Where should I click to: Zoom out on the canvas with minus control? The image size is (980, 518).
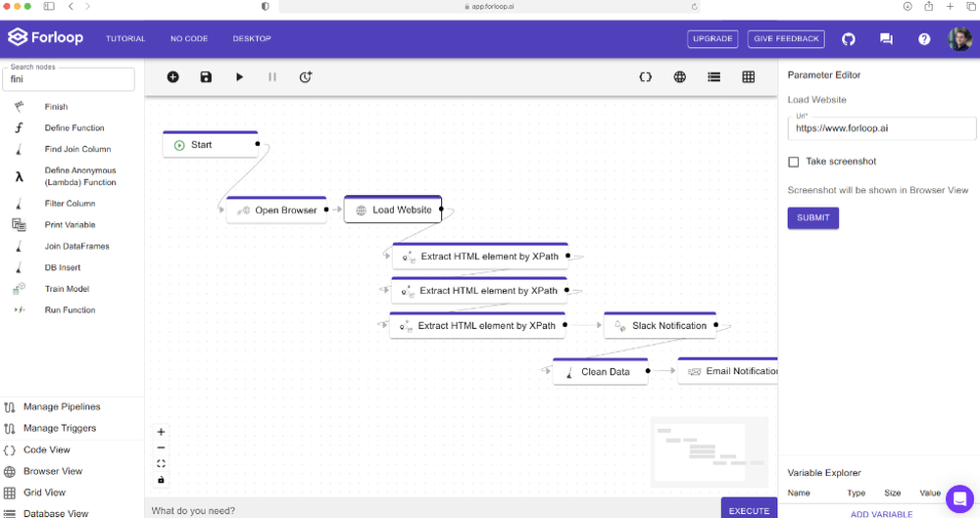[x=161, y=448]
